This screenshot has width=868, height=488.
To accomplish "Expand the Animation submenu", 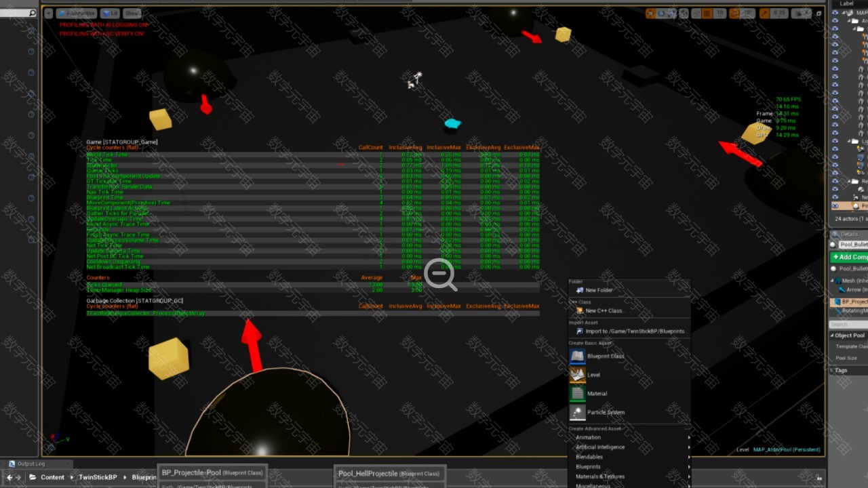I will coord(631,437).
